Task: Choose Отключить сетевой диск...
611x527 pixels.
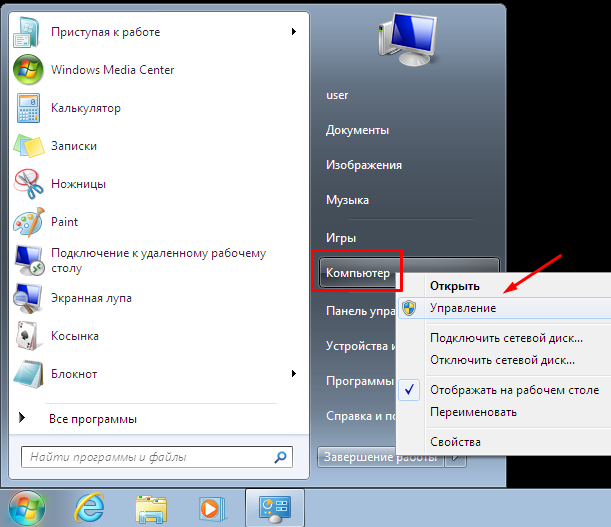Action: point(502,360)
